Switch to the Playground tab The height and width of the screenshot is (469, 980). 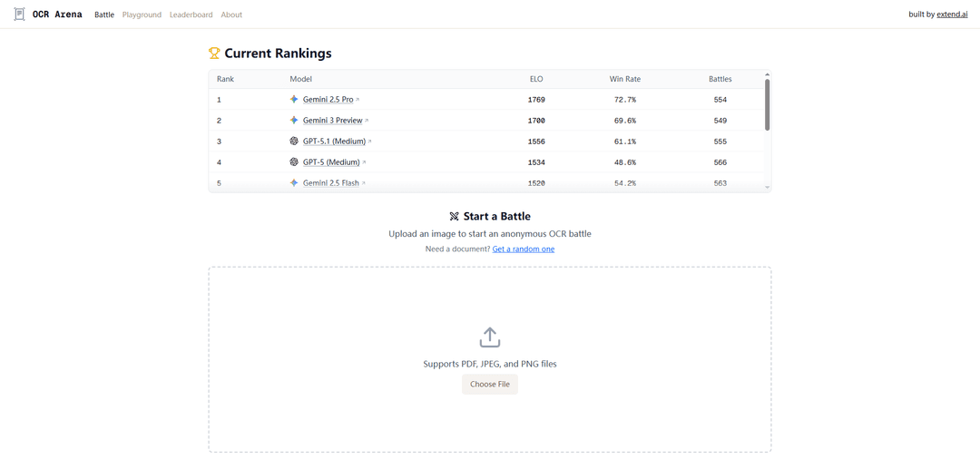click(x=142, y=15)
